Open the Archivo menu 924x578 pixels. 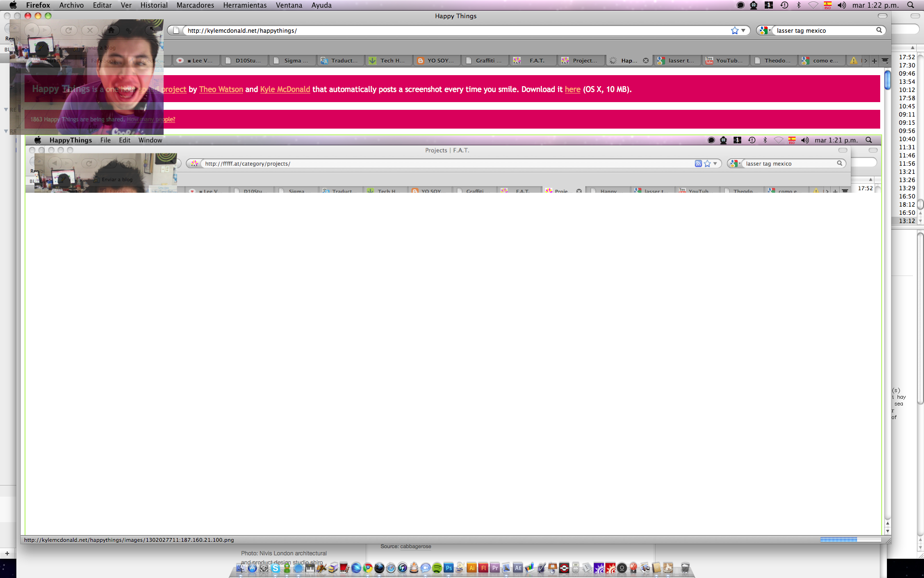pyautogui.click(x=71, y=5)
